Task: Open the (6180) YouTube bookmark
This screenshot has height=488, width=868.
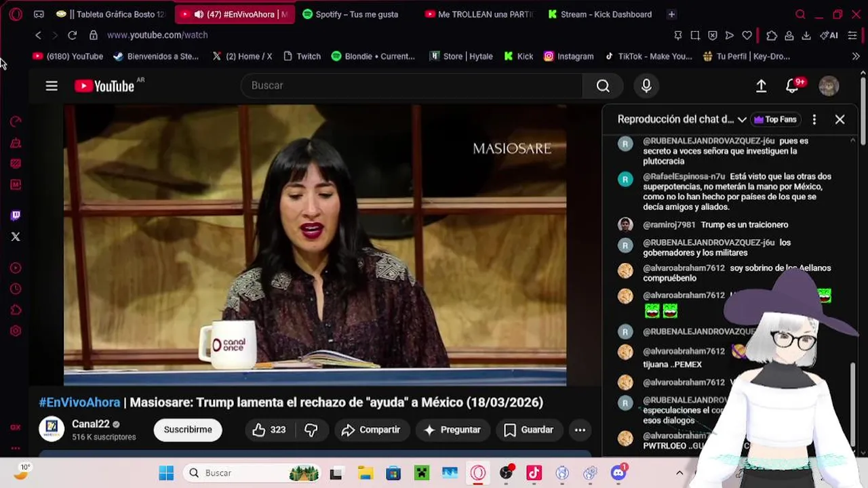Action: [68, 56]
